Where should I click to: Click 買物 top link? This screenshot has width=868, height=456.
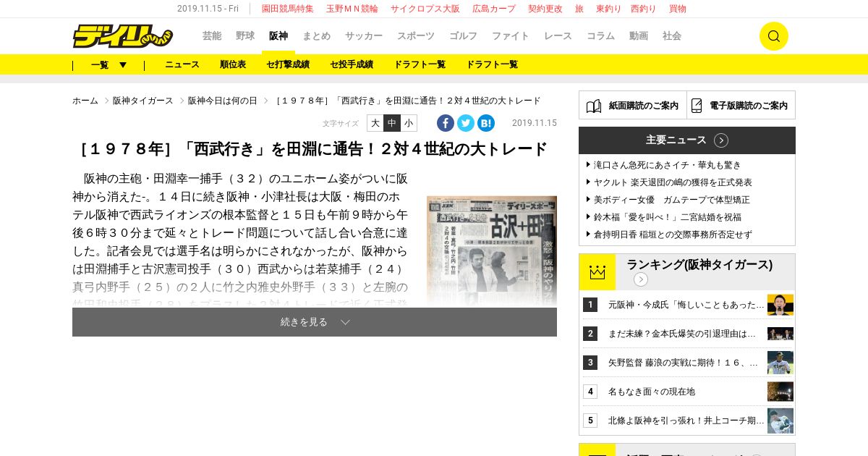[678, 9]
